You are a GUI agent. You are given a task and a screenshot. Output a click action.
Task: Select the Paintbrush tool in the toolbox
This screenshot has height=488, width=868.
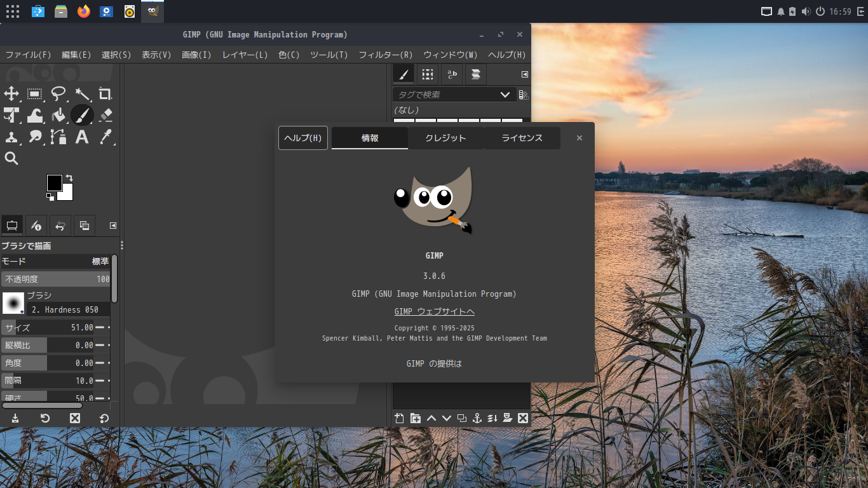click(x=82, y=115)
